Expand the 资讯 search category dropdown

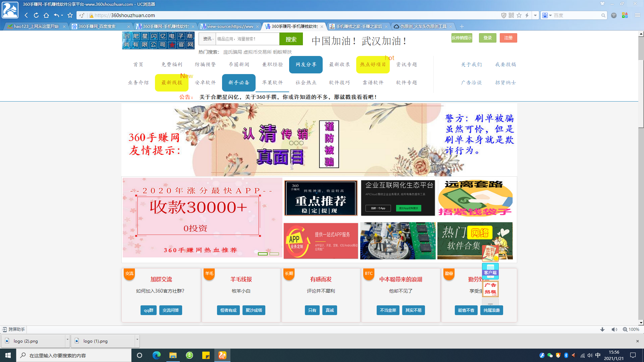click(x=208, y=39)
